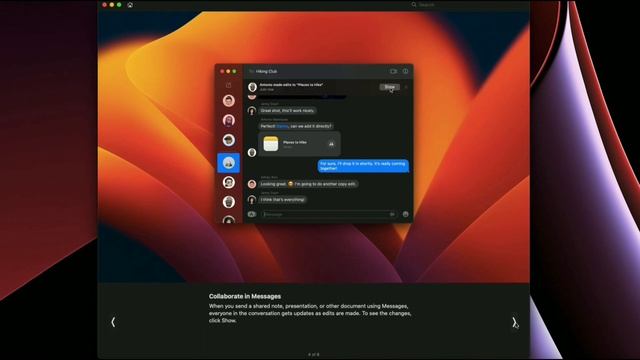Screen dimensions: 640x360
Task: Click collaborators icon on the note card
Action: [331, 144]
